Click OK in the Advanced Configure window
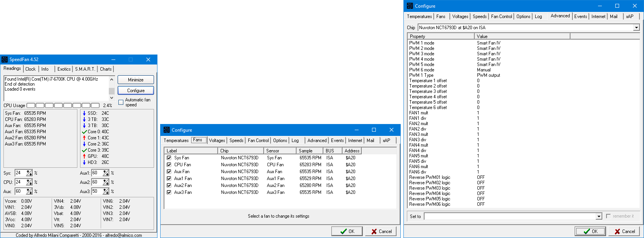This screenshot has width=644, height=238. (590, 231)
